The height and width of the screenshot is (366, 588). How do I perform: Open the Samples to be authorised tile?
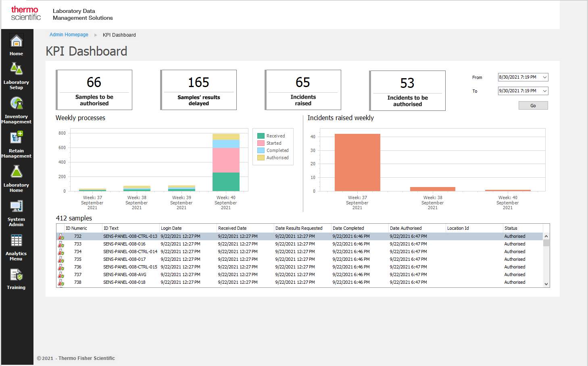94,90
